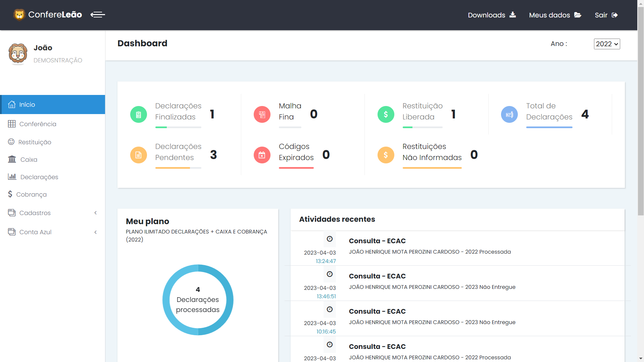Select Cobrança from the sidebar menu
The width and height of the screenshot is (644, 362).
31,195
